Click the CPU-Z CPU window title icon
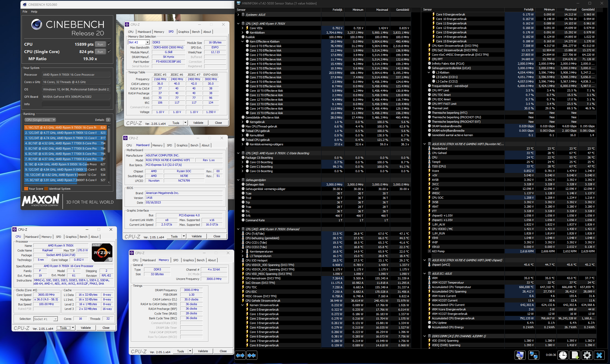 click(x=15, y=229)
